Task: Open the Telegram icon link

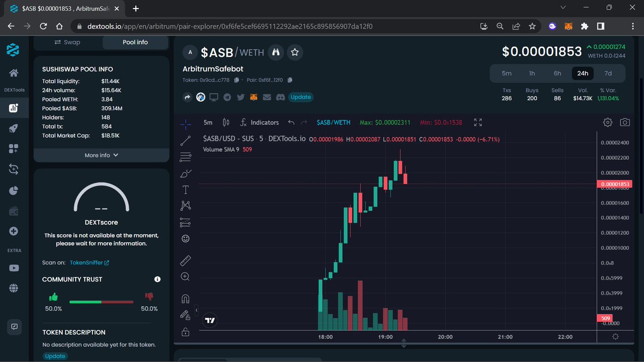Action: [227, 97]
